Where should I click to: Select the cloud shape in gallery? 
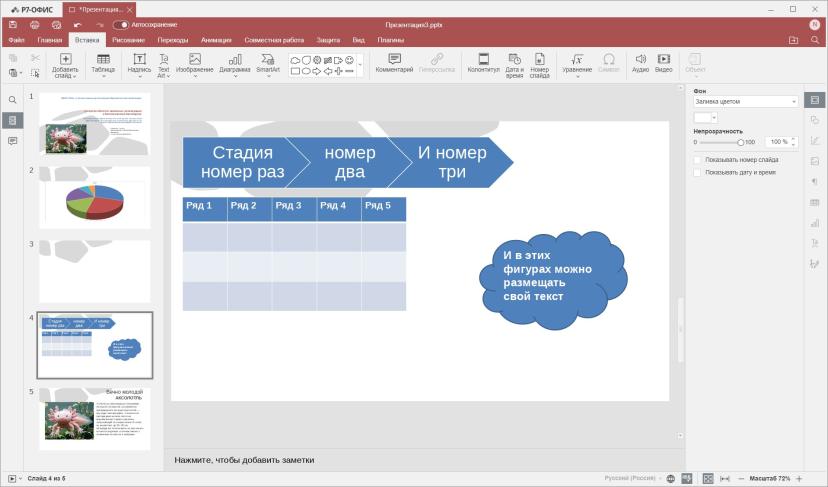point(295,60)
